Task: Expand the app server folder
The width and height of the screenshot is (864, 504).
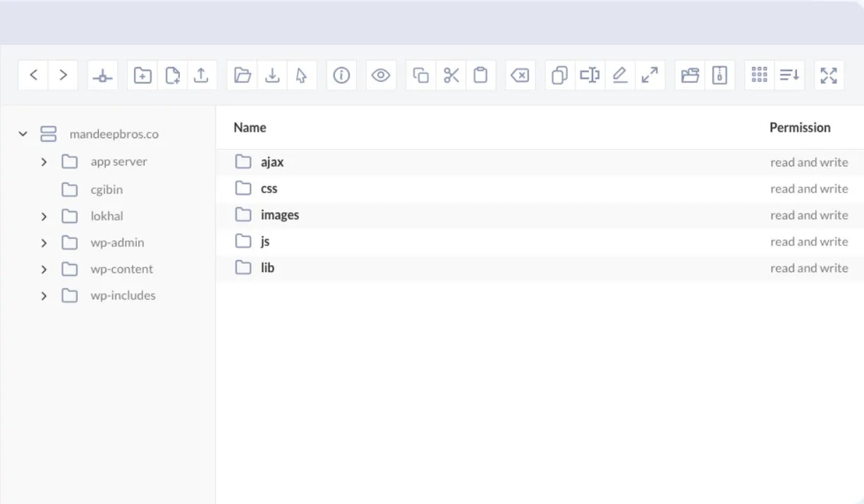Action: (x=44, y=161)
